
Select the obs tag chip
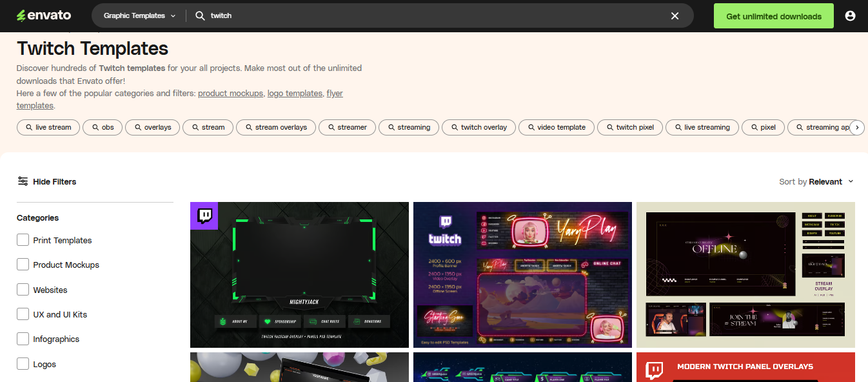tap(103, 127)
